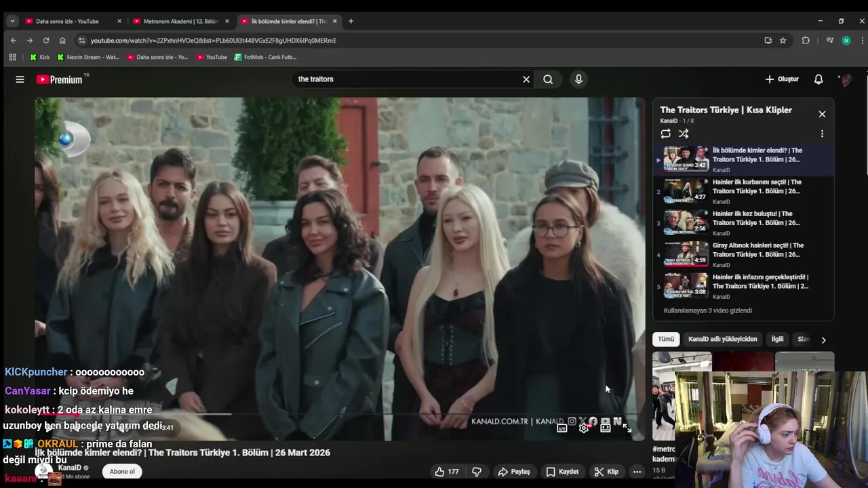Open the video player settings gear

point(583,428)
